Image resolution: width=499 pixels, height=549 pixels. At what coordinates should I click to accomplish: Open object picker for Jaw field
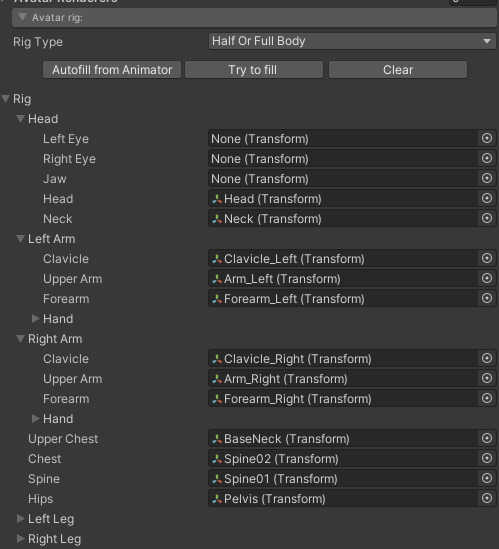(x=487, y=178)
